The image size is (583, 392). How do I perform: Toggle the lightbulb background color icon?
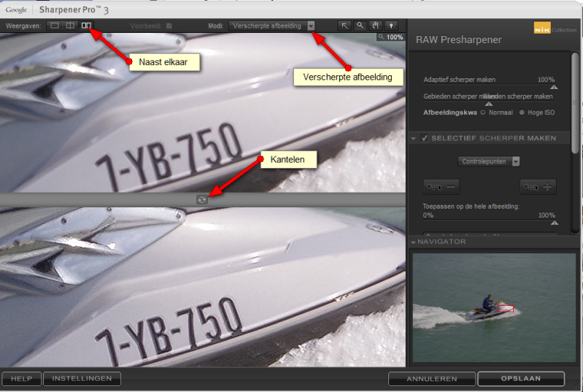[391, 26]
